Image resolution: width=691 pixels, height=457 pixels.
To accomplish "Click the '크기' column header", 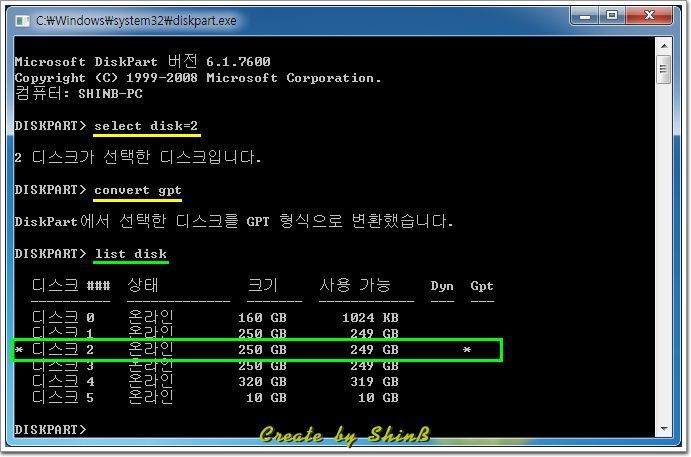I will click(263, 285).
